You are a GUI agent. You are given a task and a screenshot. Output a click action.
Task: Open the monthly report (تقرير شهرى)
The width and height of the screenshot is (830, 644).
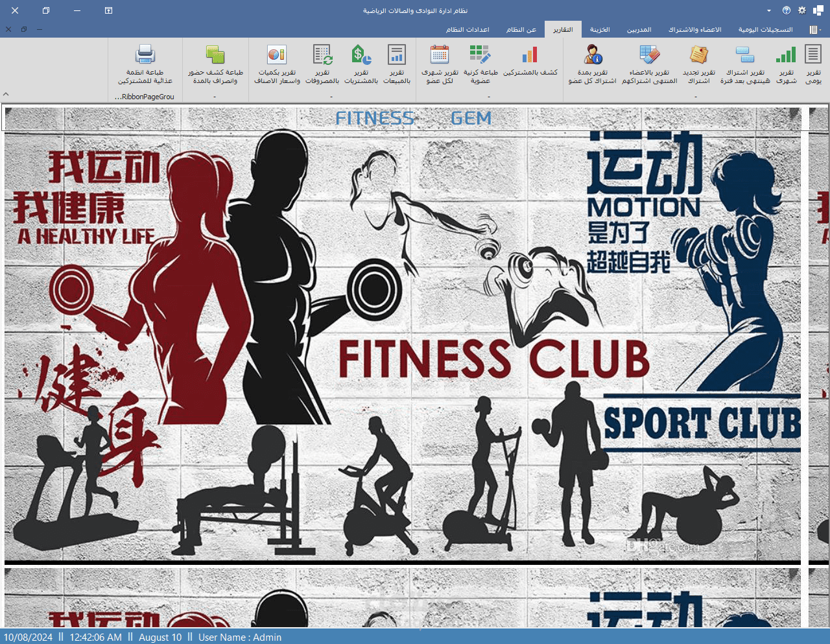[x=786, y=64]
